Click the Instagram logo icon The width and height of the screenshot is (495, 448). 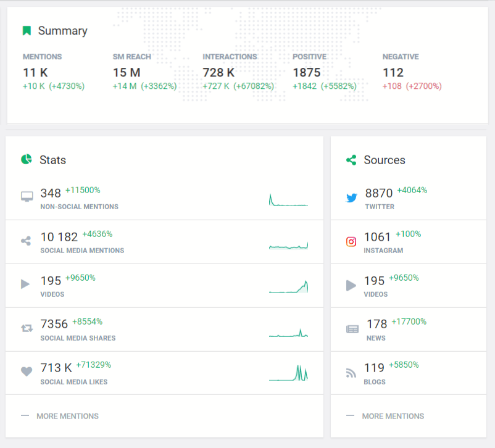pyautogui.click(x=351, y=242)
